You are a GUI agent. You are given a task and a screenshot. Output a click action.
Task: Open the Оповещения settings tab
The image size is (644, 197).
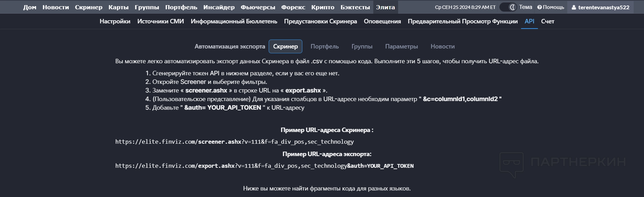tap(382, 21)
